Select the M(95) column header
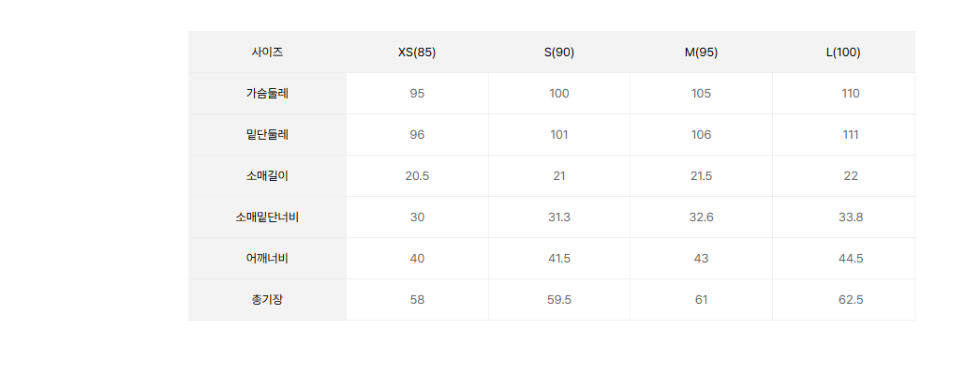The width and height of the screenshot is (980, 375). 701,52
